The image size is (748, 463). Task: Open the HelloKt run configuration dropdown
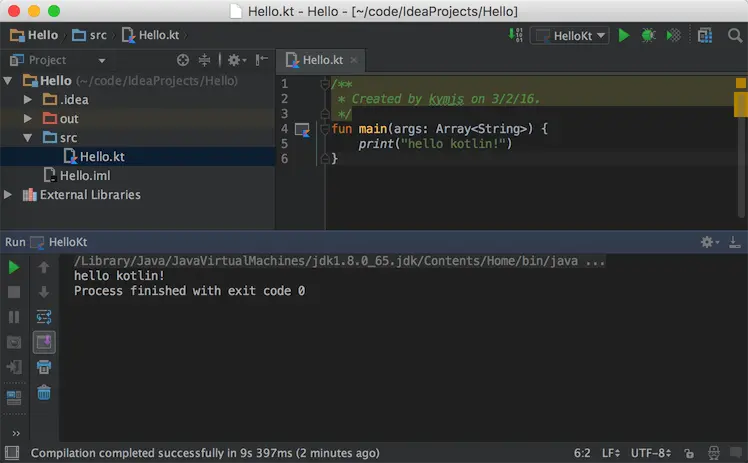(570, 36)
